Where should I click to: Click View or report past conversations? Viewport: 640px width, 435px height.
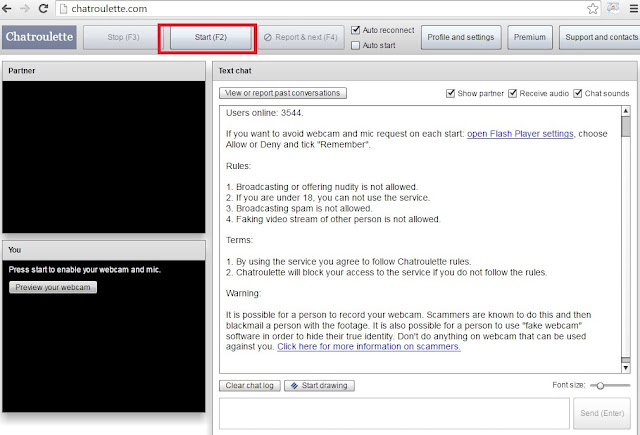pyautogui.click(x=283, y=93)
